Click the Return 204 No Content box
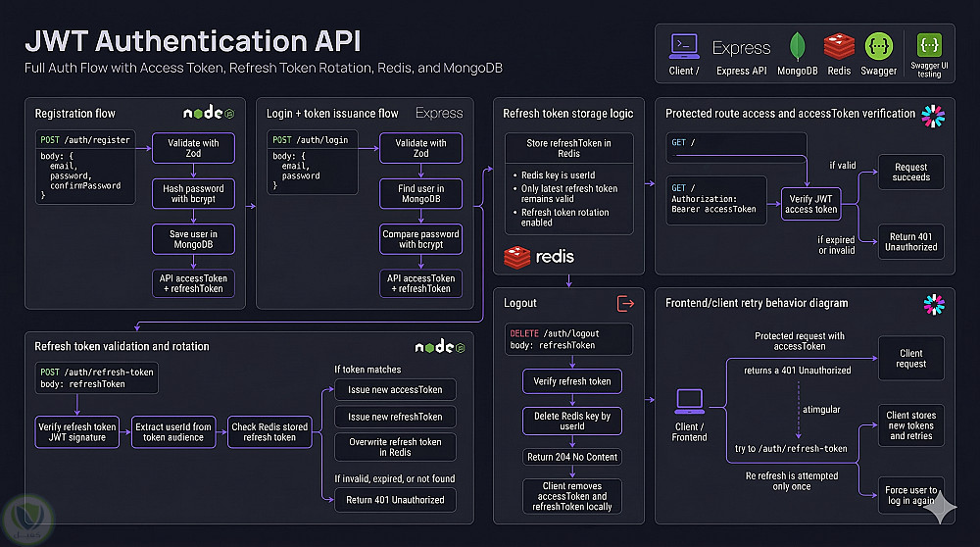Image resolution: width=980 pixels, height=547 pixels. (x=572, y=458)
